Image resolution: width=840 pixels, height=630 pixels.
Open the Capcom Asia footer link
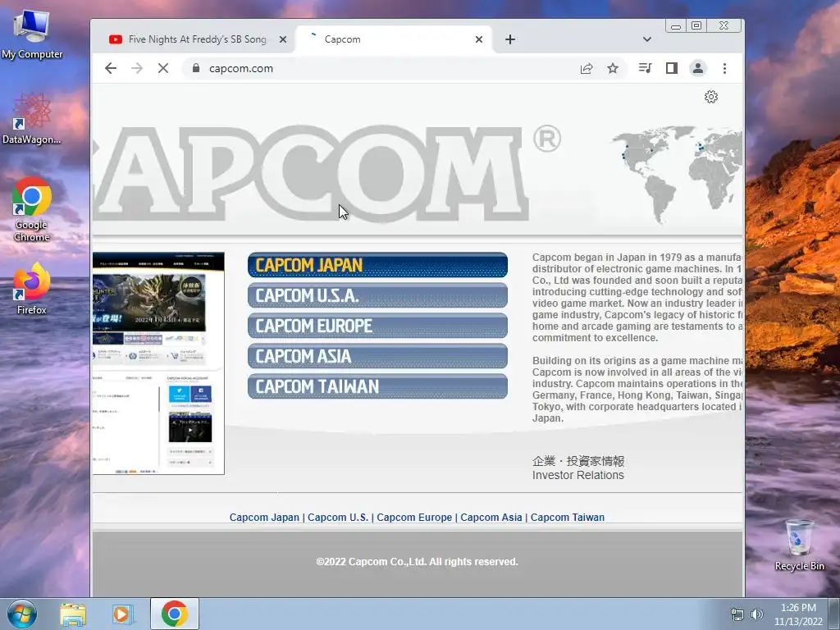(491, 518)
